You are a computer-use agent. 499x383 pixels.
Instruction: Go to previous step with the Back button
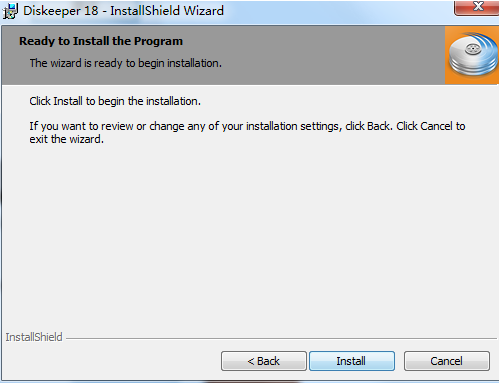(264, 361)
